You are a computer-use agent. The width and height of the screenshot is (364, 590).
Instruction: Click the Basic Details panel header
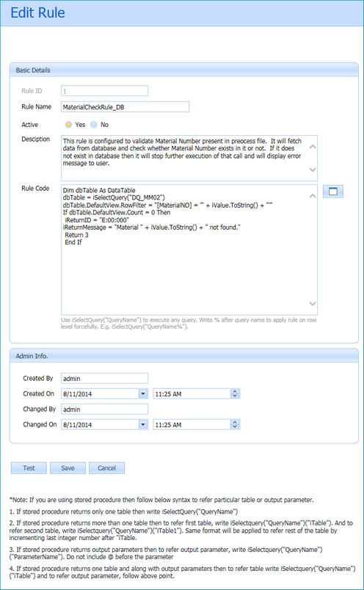pos(183,70)
